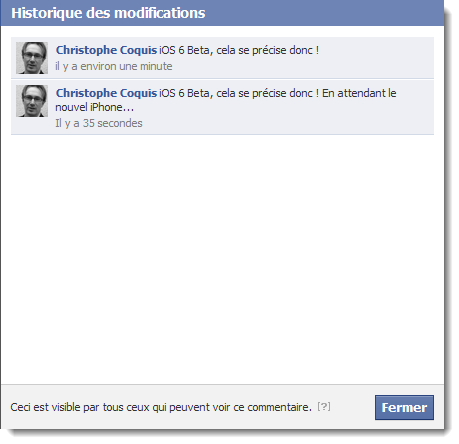Open the [?] help link in footer
The image size is (459, 444).
point(324,406)
